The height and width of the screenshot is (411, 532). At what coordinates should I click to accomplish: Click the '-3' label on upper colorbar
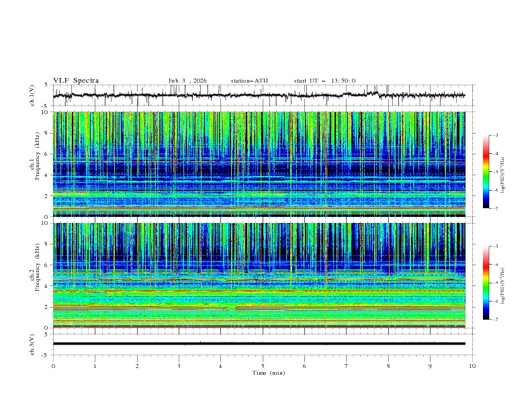(x=495, y=135)
